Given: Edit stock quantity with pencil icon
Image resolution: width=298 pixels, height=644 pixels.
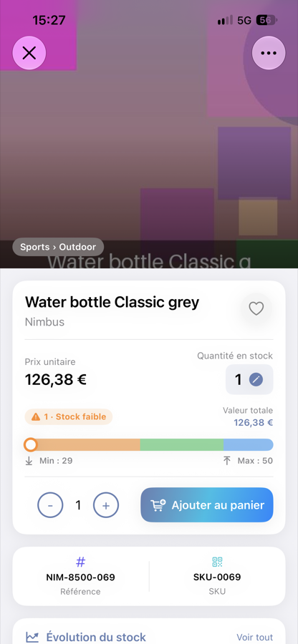Looking at the screenshot, I should tap(256, 379).
